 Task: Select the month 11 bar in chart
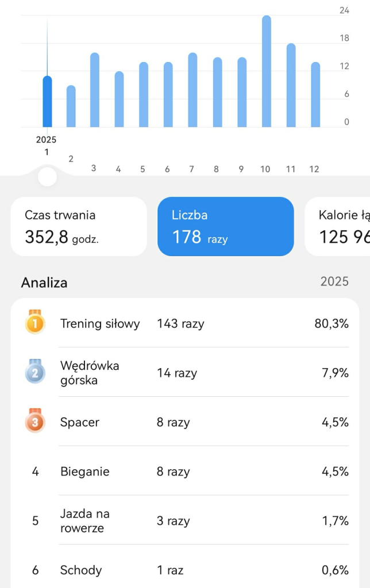[x=291, y=86]
